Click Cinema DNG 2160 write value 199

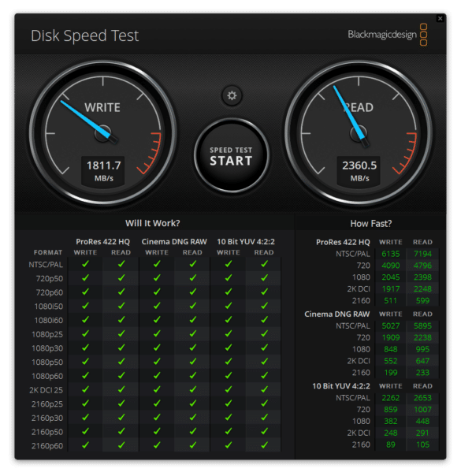tap(391, 373)
